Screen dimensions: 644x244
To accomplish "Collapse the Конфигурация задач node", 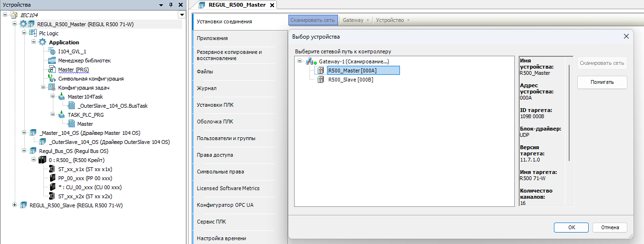I will pos(43,88).
